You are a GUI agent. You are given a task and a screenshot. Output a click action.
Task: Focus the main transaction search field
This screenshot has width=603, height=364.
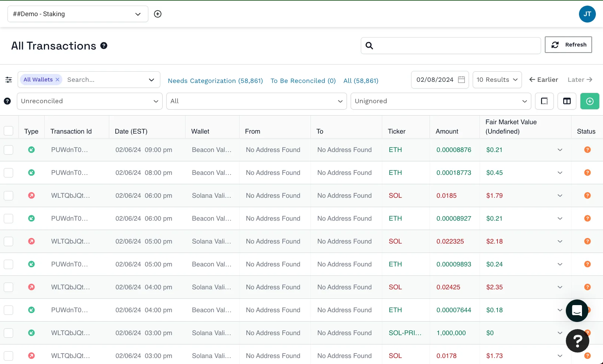pyautogui.click(x=451, y=45)
